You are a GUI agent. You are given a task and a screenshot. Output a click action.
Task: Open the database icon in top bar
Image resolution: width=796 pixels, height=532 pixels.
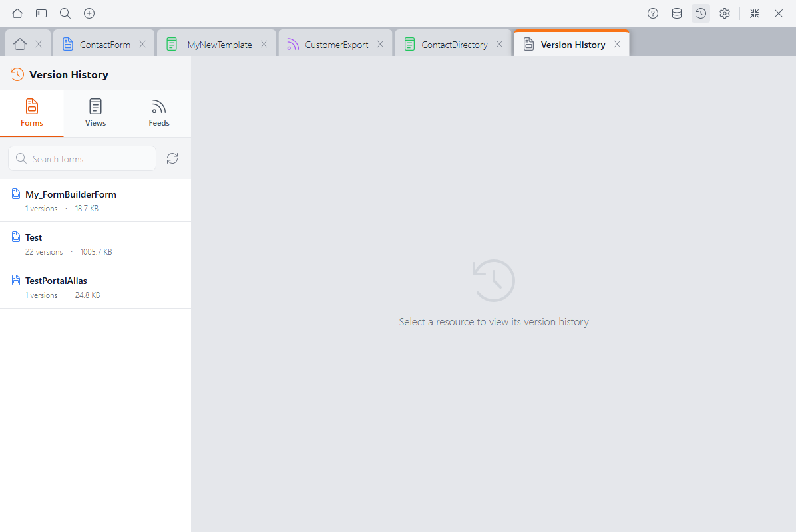[x=677, y=13]
